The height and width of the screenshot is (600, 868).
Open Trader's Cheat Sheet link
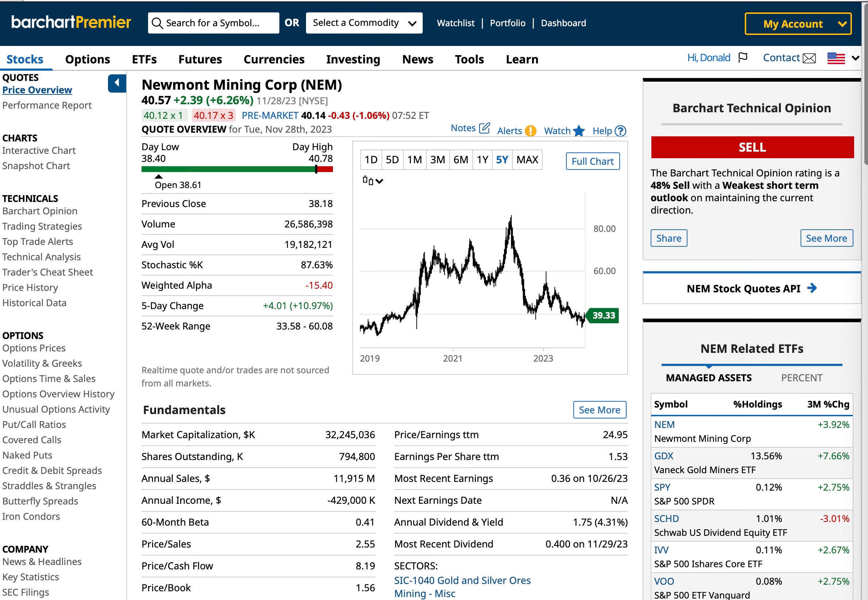(47, 272)
